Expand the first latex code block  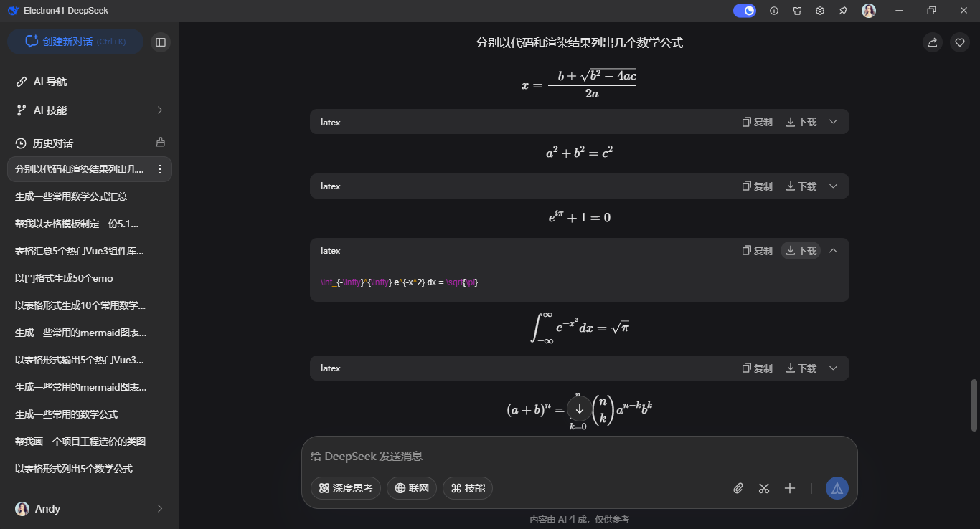tap(833, 121)
